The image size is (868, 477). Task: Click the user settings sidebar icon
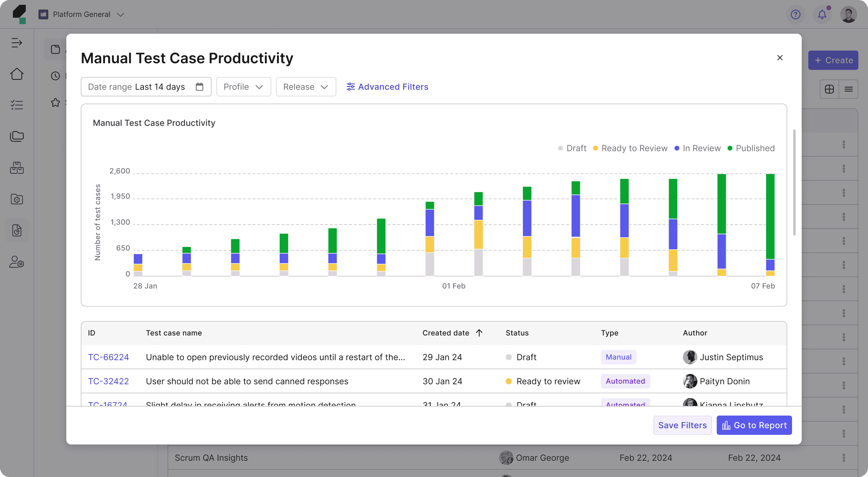click(x=17, y=262)
